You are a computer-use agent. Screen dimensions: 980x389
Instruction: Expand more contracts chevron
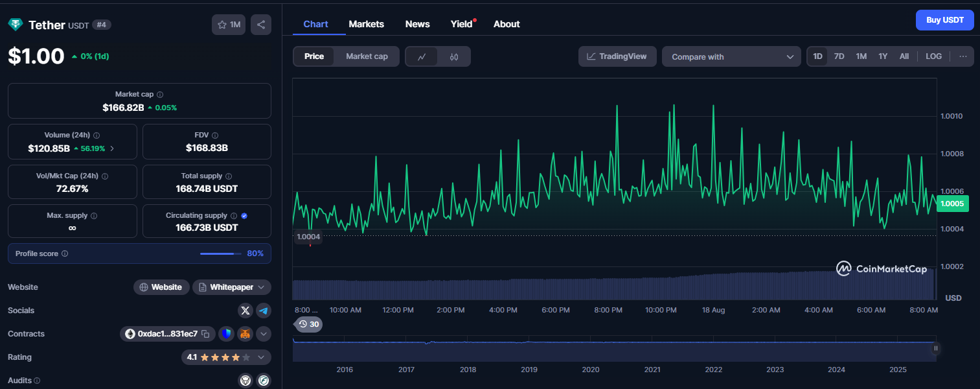pyautogui.click(x=264, y=334)
